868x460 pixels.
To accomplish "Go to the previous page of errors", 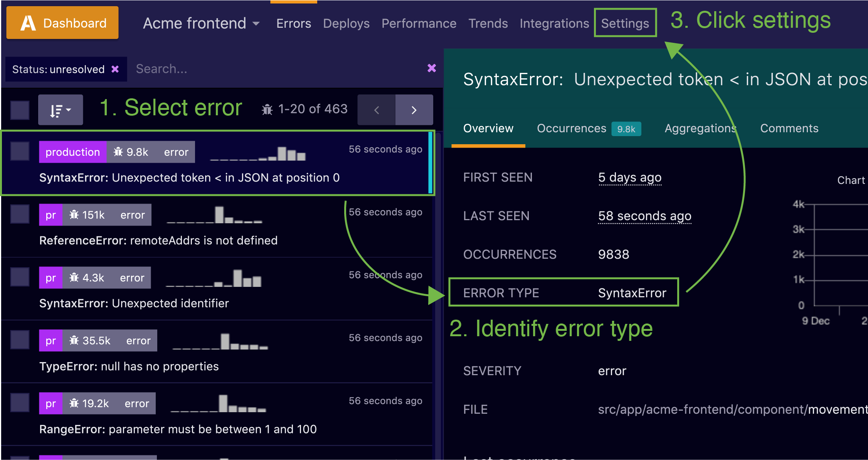I will click(x=376, y=110).
